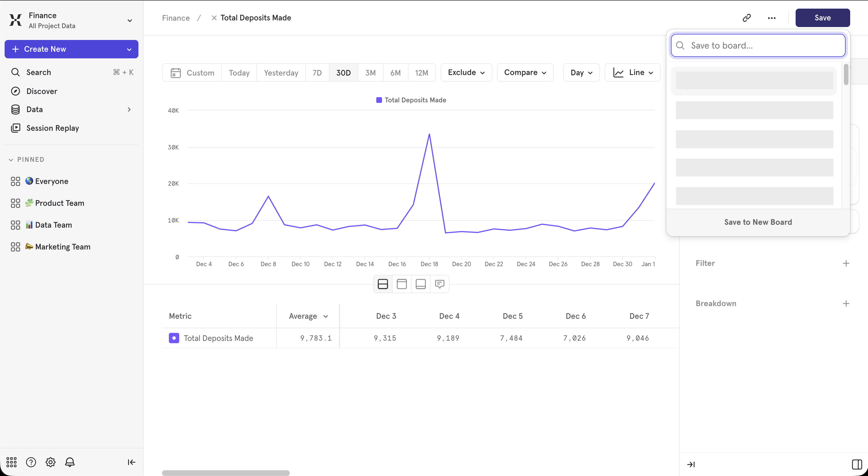The width and height of the screenshot is (868, 476).
Task: Open the three-dot more options menu
Action: 771,18
